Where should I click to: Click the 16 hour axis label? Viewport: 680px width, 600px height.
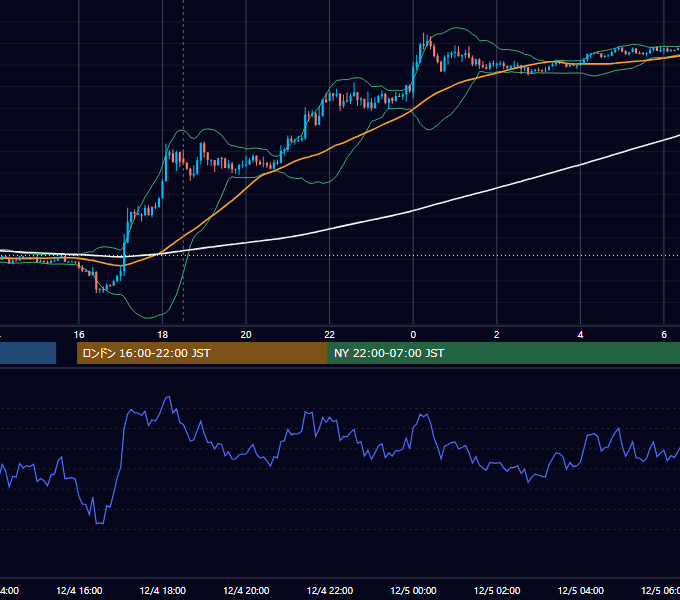pyautogui.click(x=79, y=335)
